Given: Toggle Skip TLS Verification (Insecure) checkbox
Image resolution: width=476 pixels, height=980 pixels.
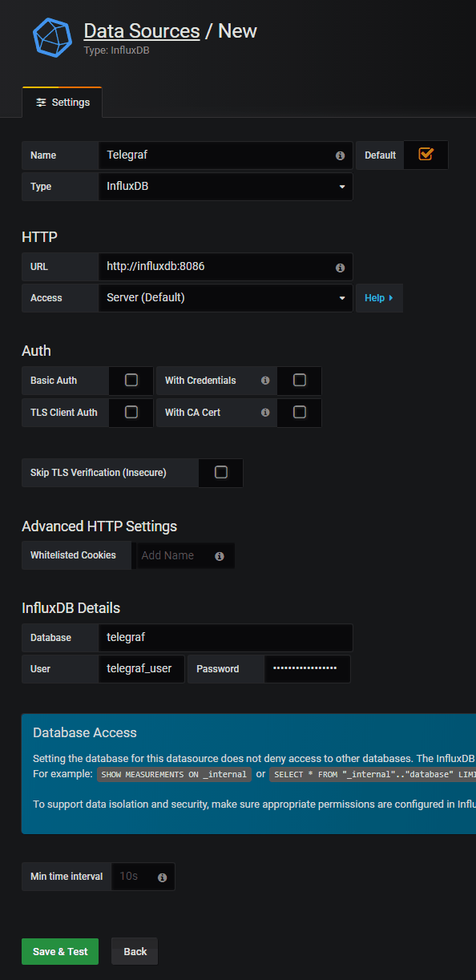Looking at the screenshot, I should coord(221,472).
